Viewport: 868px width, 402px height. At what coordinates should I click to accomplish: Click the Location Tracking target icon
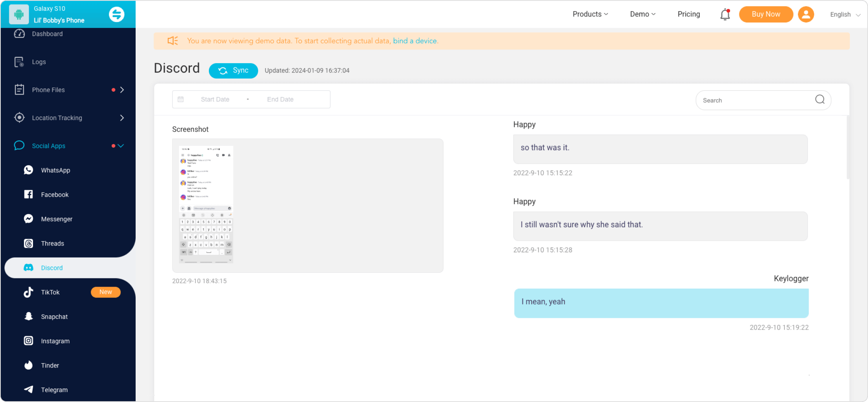tap(19, 118)
